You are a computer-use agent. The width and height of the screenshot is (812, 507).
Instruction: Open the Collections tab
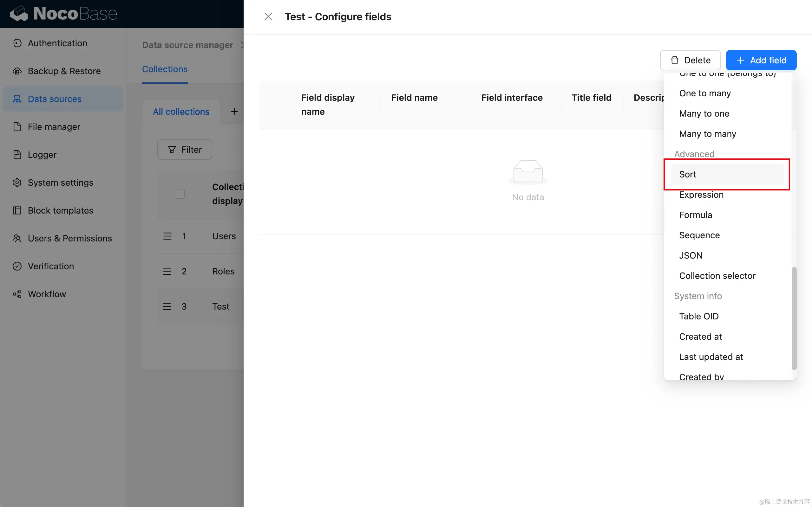(165, 69)
